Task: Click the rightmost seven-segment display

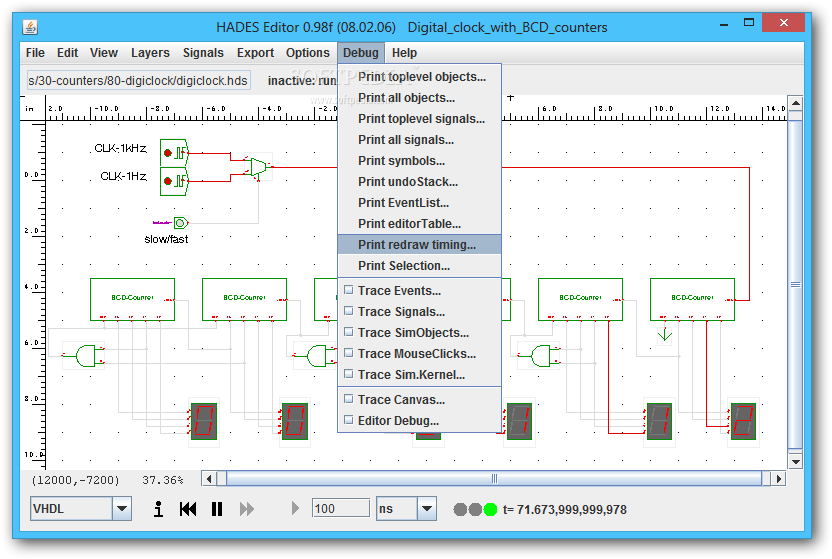Action: pyautogui.click(x=743, y=422)
